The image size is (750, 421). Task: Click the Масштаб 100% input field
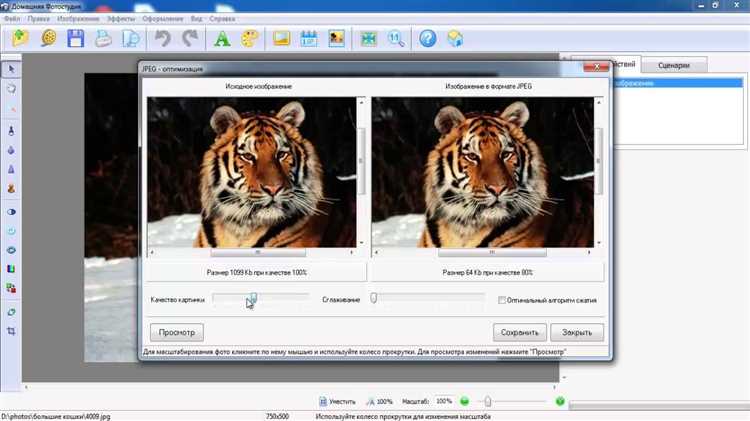pyautogui.click(x=443, y=401)
